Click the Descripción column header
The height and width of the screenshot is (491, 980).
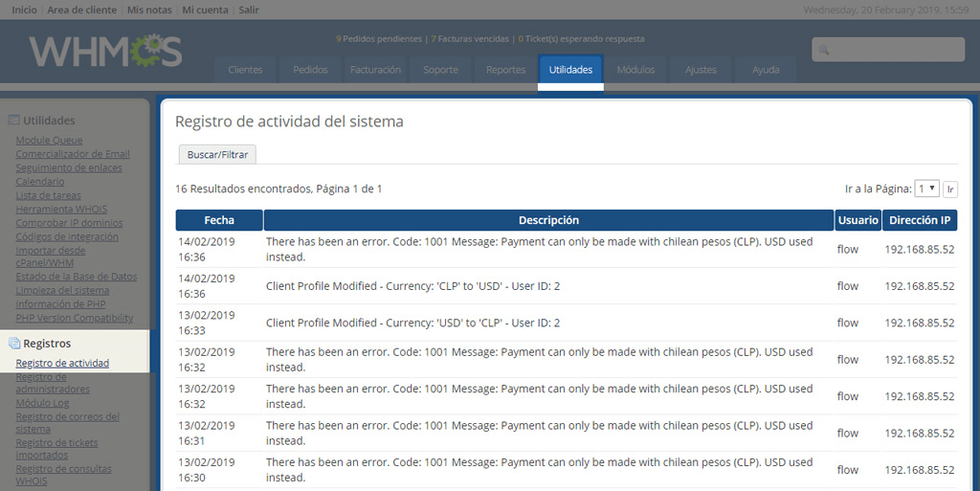click(x=548, y=220)
